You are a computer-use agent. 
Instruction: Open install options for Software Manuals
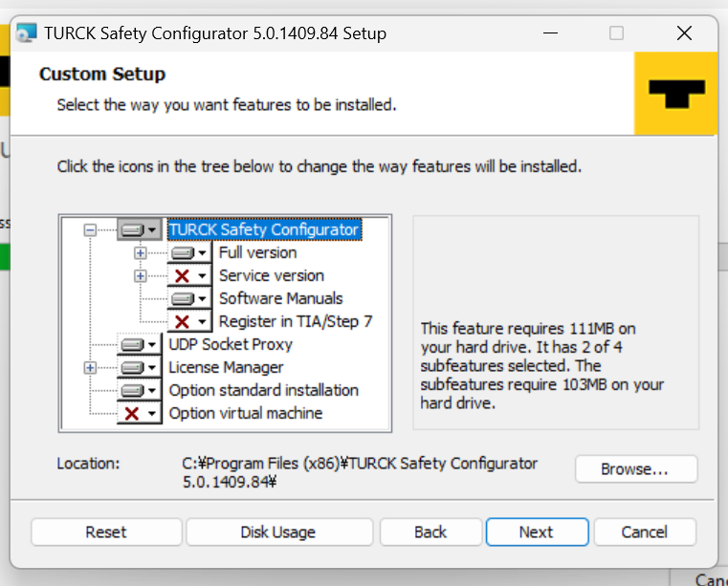189,299
